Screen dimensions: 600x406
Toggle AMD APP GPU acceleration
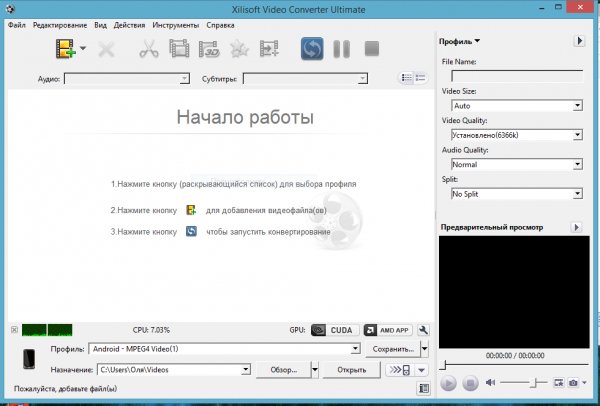388,330
